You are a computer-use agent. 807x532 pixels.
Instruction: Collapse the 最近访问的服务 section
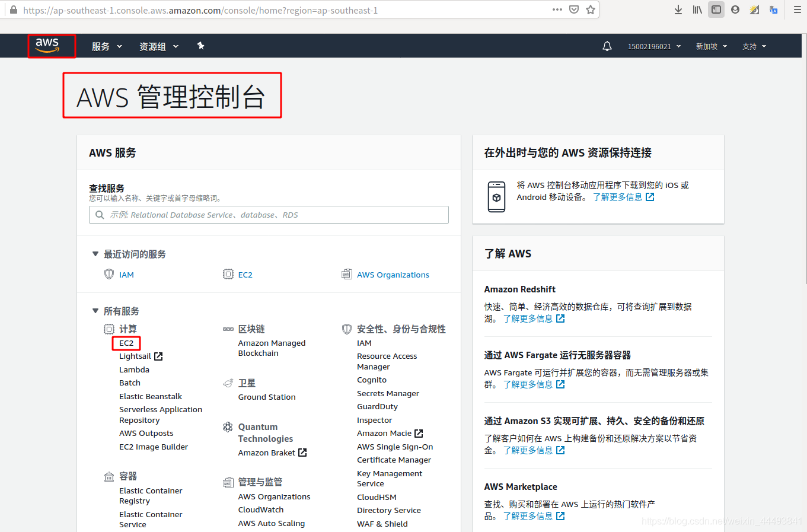(95, 254)
